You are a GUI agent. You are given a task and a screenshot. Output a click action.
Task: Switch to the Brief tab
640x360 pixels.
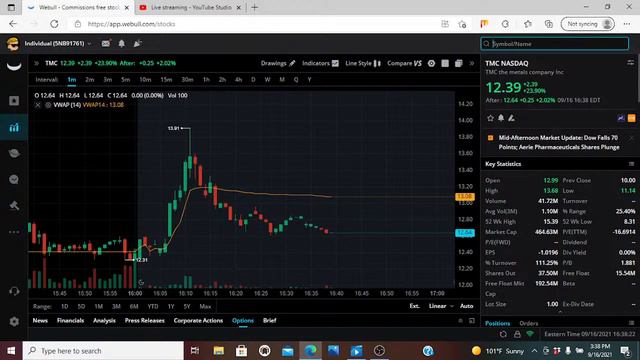tap(269, 320)
